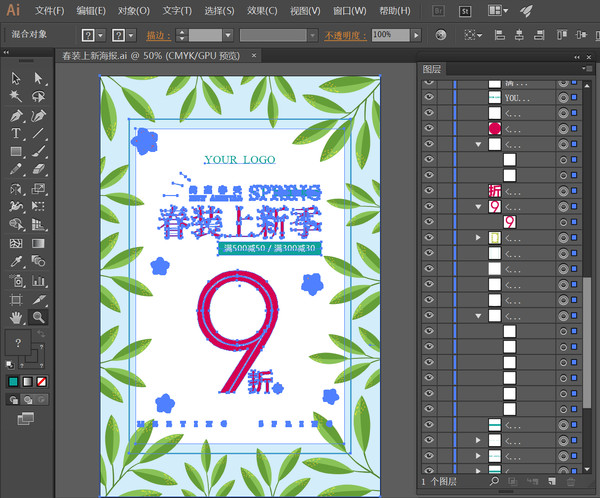Hide the YOU... layer via eye icon
The width and height of the screenshot is (600, 498).
(x=429, y=97)
